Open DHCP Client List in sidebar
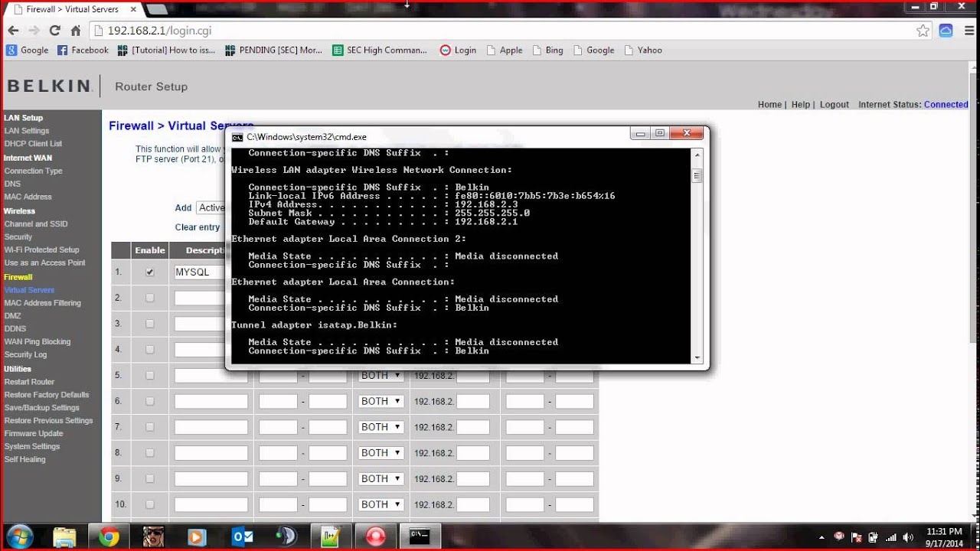The width and height of the screenshot is (980, 551). (33, 144)
